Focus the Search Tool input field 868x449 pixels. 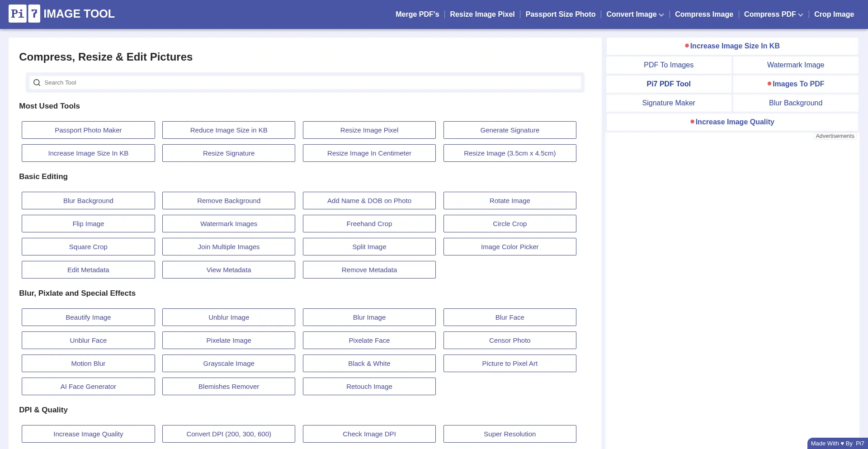[x=307, y=83]
